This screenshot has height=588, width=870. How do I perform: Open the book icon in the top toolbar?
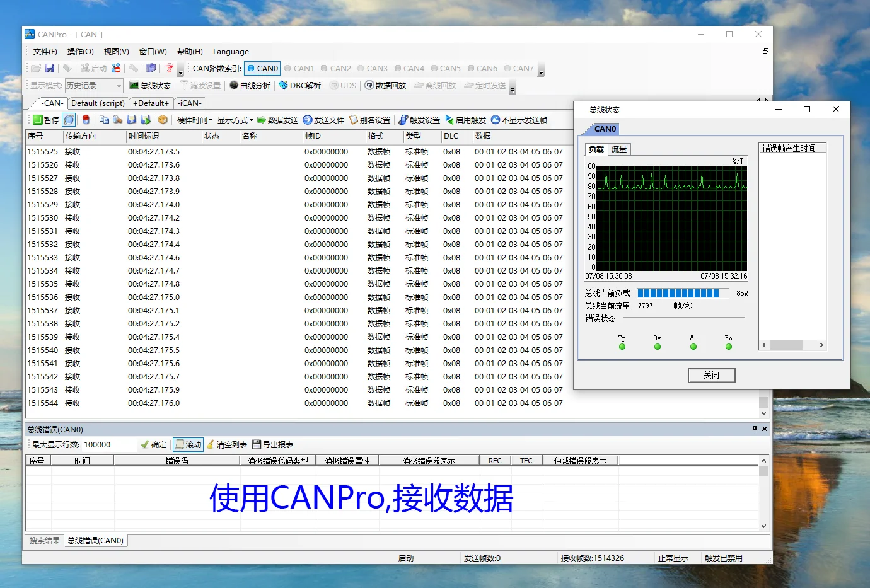pyautogui.click(x=151, y=68)
